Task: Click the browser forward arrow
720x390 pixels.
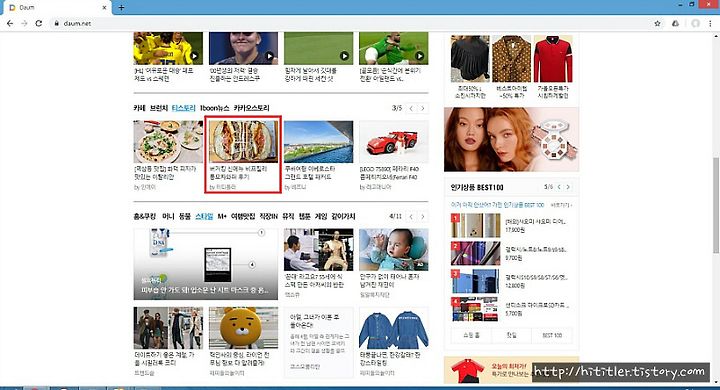Action: pyautogui.click(x=24, y=23)
